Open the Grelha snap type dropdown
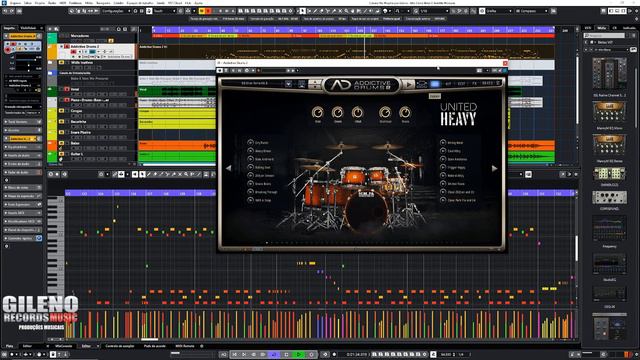This screenshot has height=360, width=640. click(499, 11)
